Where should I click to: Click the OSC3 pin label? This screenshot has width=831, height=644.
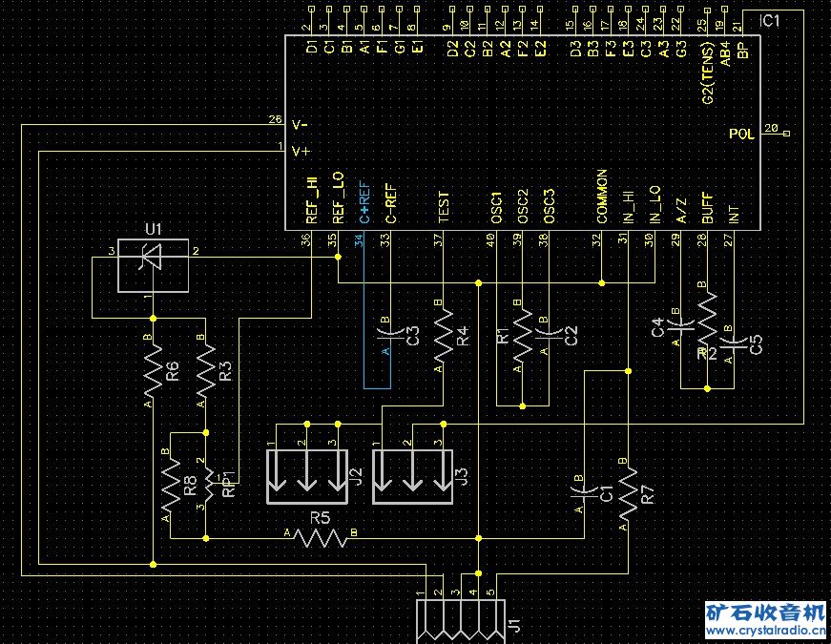click(x=549, y=207)
